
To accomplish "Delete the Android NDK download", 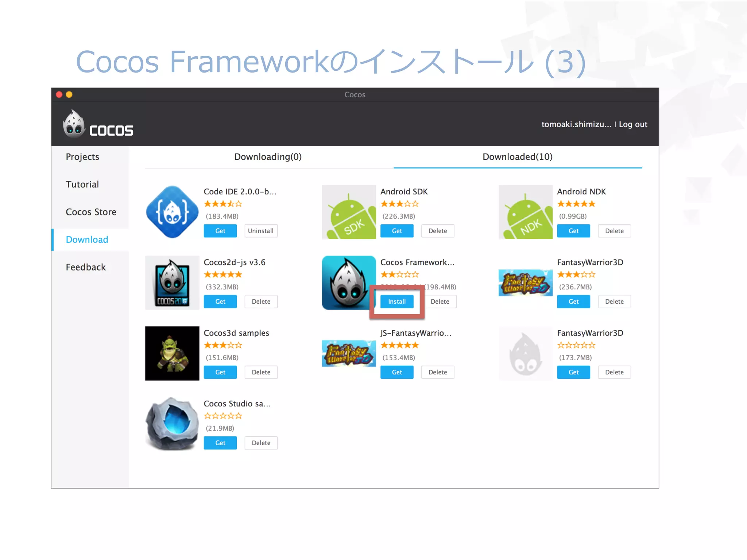I will [x=614, y=231].
